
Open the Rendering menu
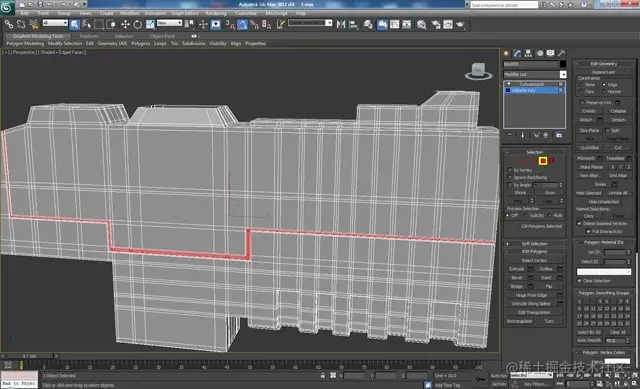(216, 13)
